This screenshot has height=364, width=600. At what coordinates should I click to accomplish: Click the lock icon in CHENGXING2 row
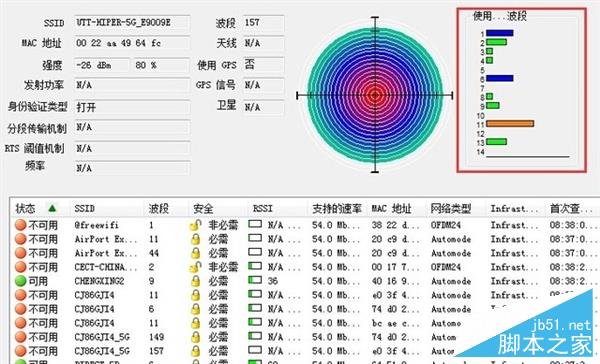click(196, 281)
